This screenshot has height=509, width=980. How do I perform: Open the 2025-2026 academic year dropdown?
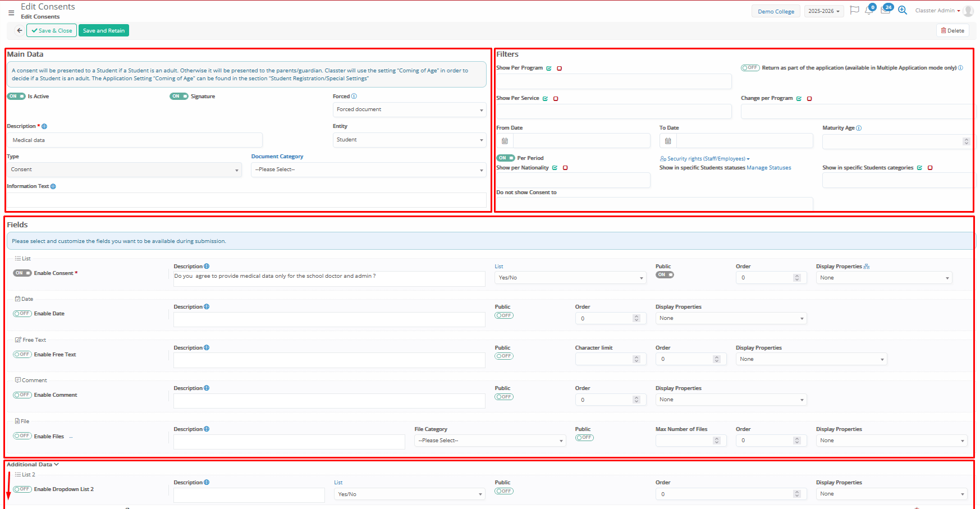[x=823, y=11]
